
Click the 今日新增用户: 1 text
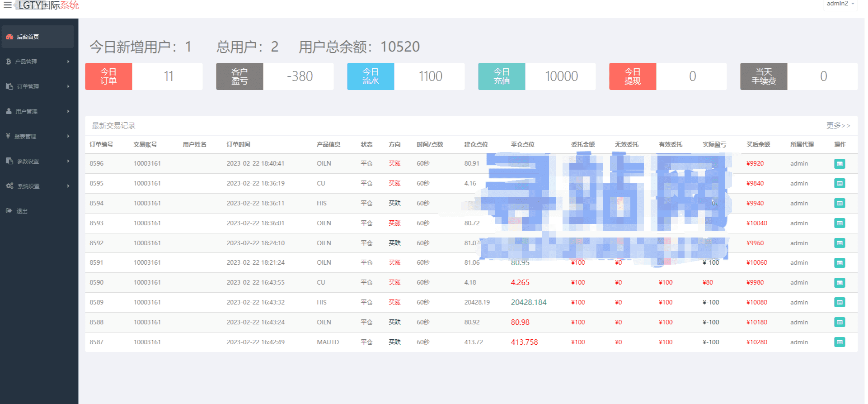141,47
